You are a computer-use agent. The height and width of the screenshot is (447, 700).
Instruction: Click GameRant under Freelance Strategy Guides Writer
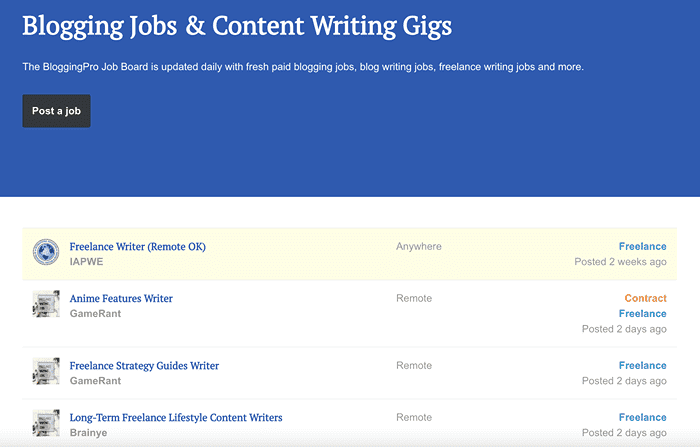(96, 381)
